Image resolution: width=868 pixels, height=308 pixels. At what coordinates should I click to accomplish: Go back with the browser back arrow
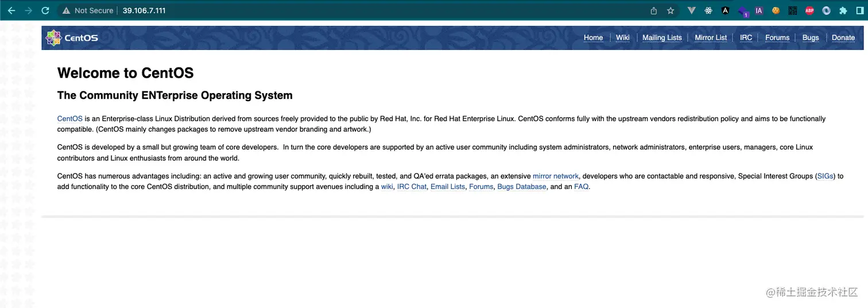11,10
